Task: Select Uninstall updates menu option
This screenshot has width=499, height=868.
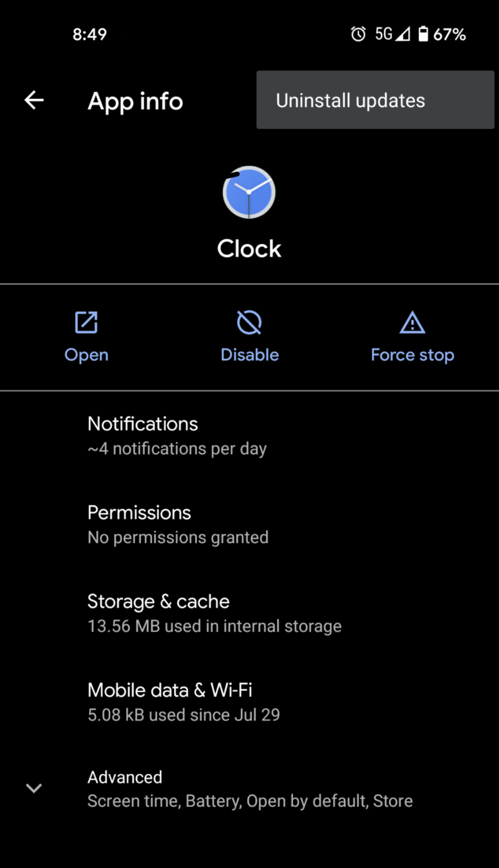Action: coord(375,100)
